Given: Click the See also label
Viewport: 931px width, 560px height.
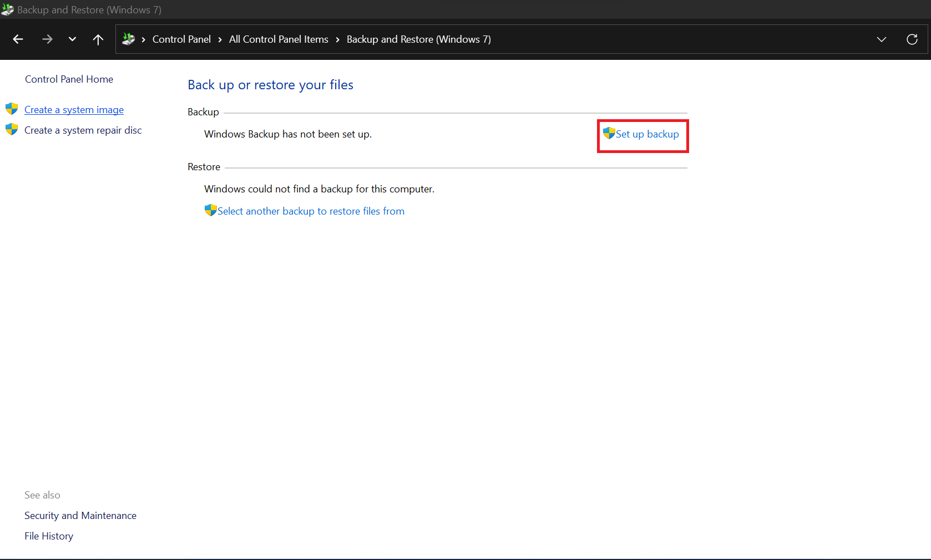Looking at the screenshot, I should pyautogui.click(x=42, y=495).
